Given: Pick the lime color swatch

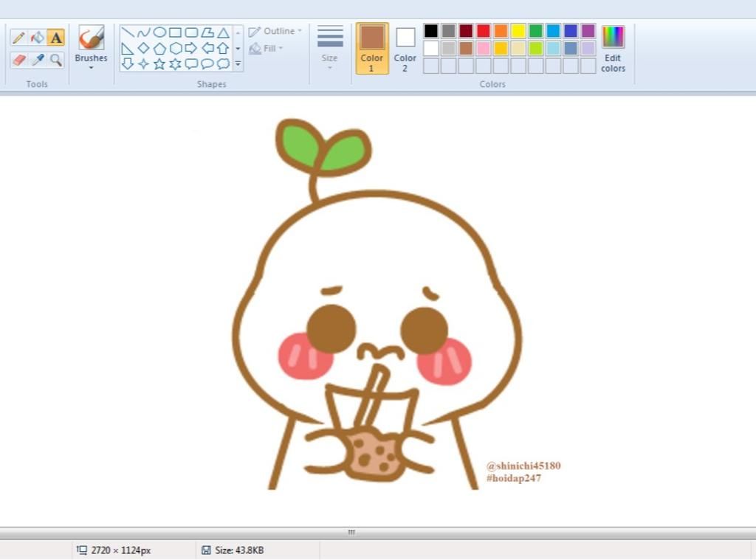Looking at the screenshot, I should [536, 48].
